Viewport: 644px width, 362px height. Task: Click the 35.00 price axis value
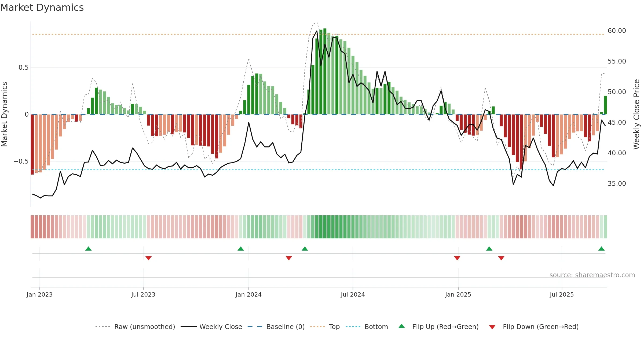point(617,184)
